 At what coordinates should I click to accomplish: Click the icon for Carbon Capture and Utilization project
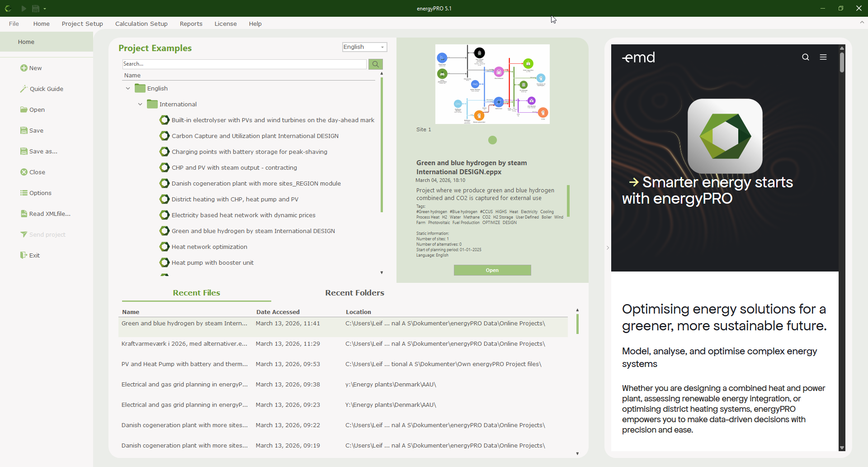[x=165, y=136]
